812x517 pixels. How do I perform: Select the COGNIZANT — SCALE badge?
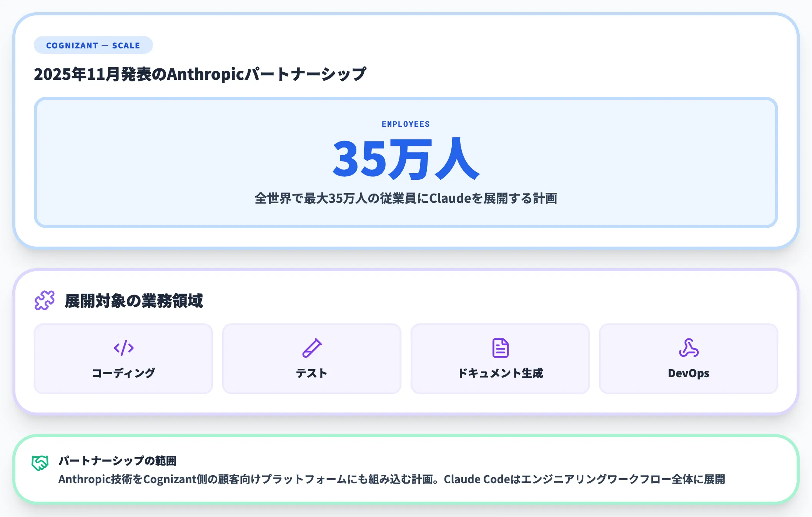click(93, 45)
